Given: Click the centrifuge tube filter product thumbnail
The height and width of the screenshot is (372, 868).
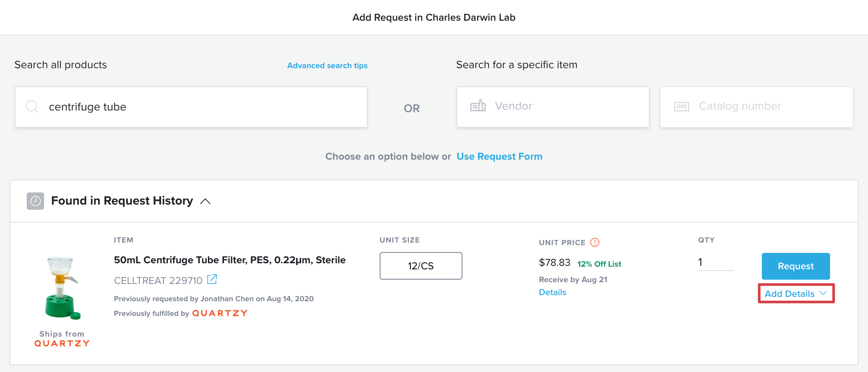Looking at the screenshot, I should (x=62, y=288).
